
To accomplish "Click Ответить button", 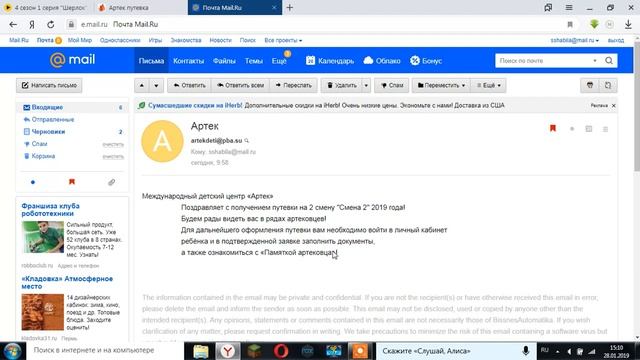I will [189, 85].
